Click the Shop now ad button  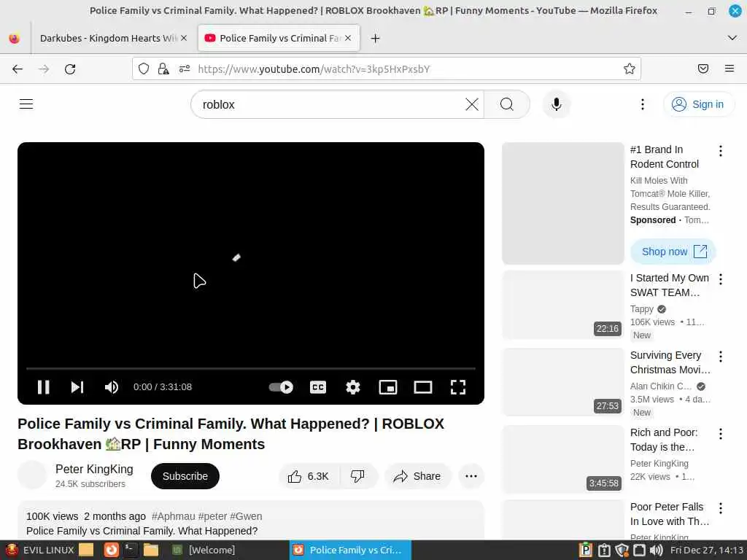click(x=673, y=252)
